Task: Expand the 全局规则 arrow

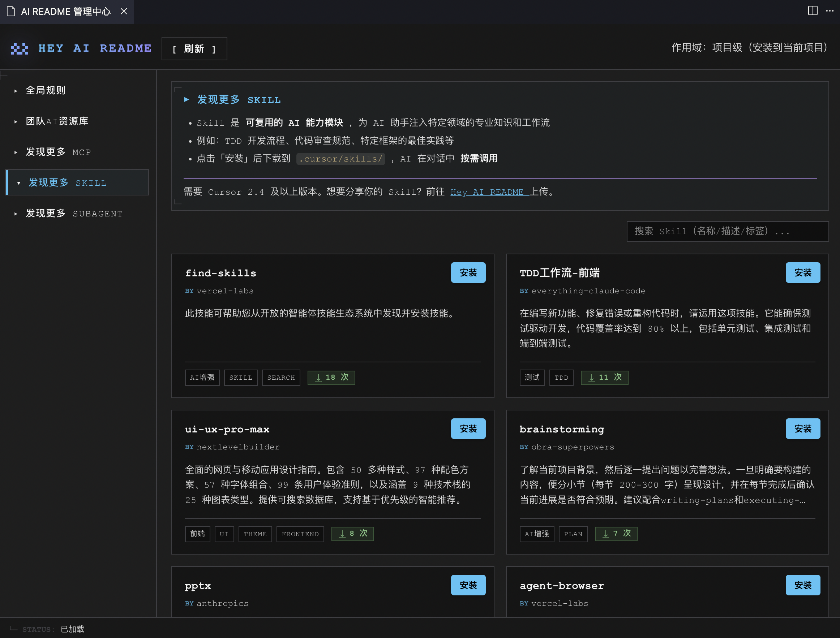Action: click(16, 91)
